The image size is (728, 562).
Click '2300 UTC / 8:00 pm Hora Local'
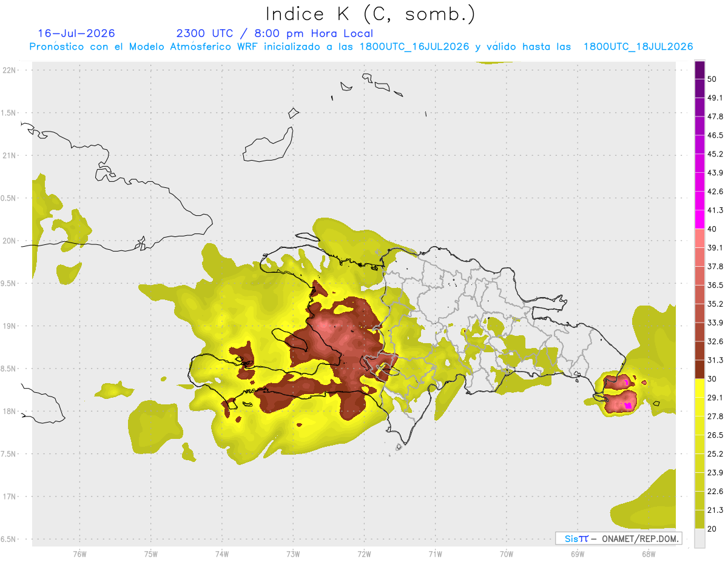point(275,33)
